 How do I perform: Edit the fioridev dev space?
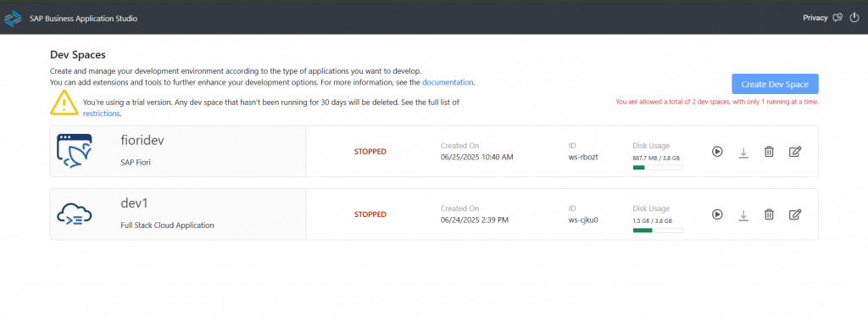795,151
